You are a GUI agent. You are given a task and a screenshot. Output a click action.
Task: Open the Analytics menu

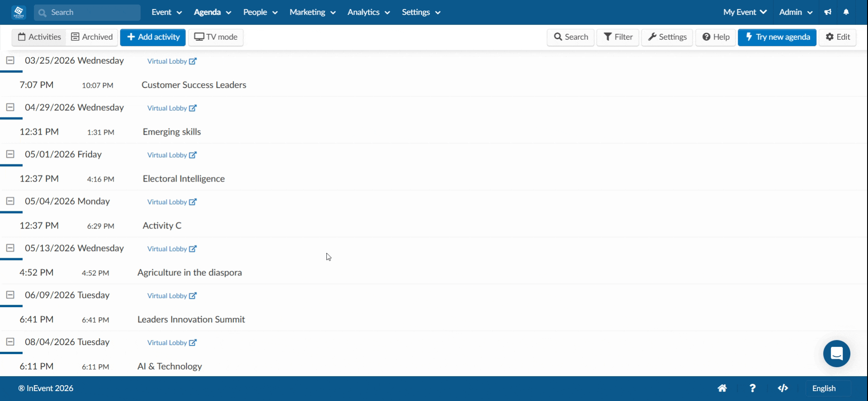(368, 12)
